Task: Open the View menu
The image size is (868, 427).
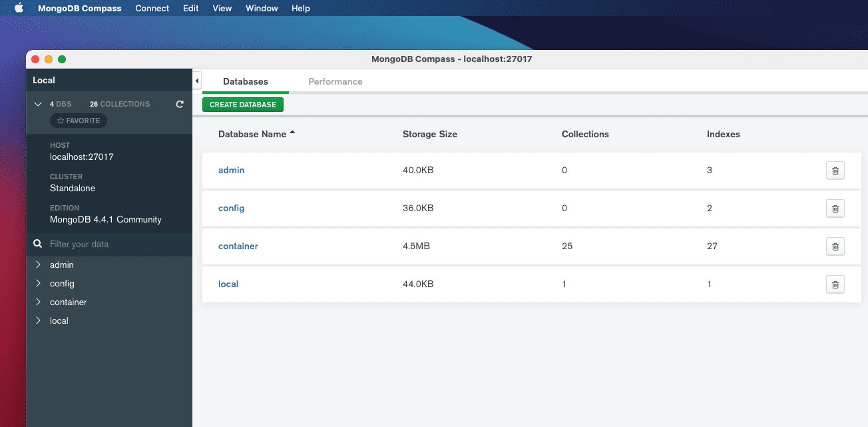Action: (222, 8)
